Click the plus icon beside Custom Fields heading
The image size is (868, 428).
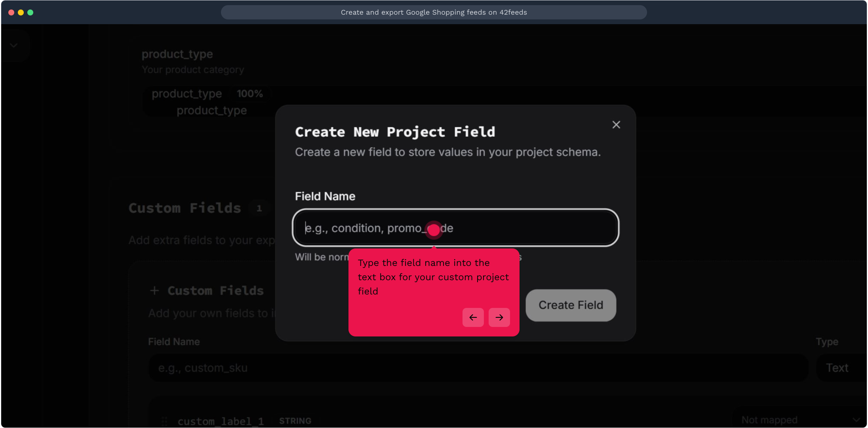[154, 290]
